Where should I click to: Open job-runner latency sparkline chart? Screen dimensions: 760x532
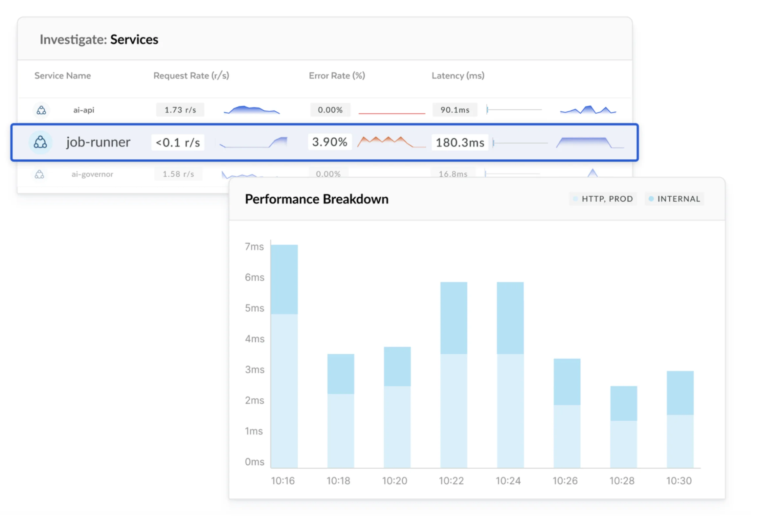click(590, 142)
